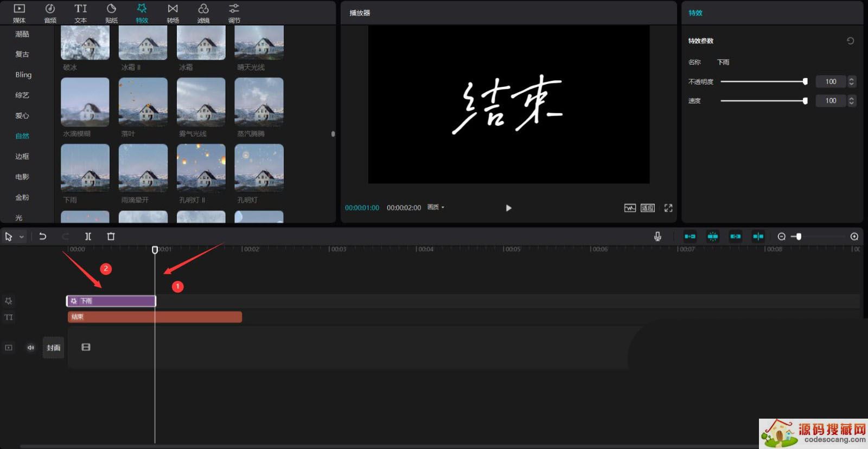Switch to the 转场 transitions tab

point(173,13)
